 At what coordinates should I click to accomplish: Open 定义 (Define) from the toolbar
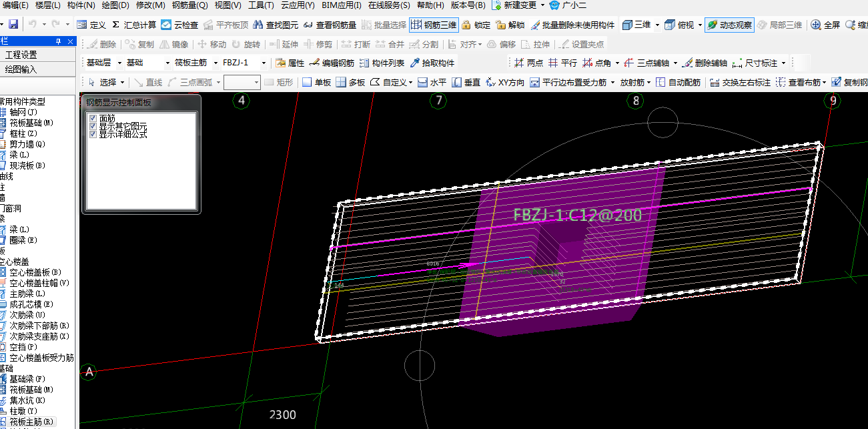[x=91, y=25]
